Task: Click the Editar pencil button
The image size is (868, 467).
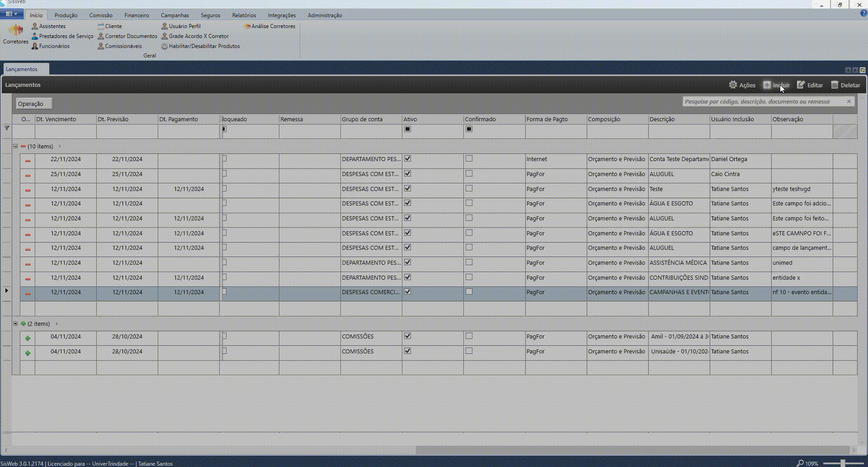Action: click(810, 85)
